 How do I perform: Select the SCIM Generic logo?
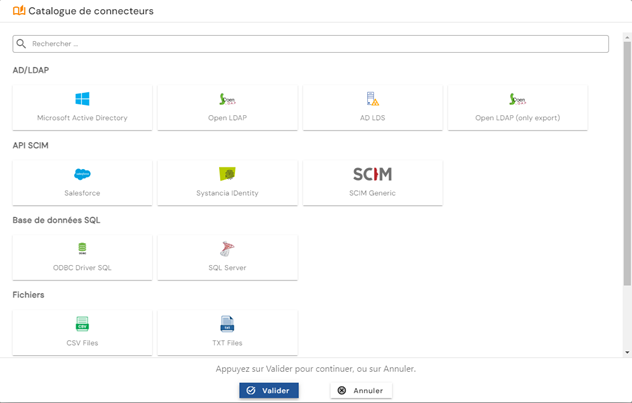(372, 174)
